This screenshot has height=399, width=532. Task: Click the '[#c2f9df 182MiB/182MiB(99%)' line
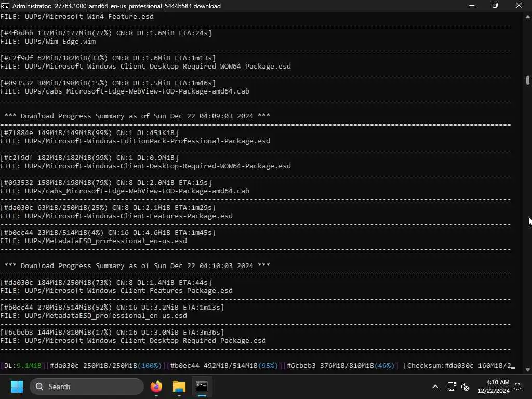tap(89, 158)
